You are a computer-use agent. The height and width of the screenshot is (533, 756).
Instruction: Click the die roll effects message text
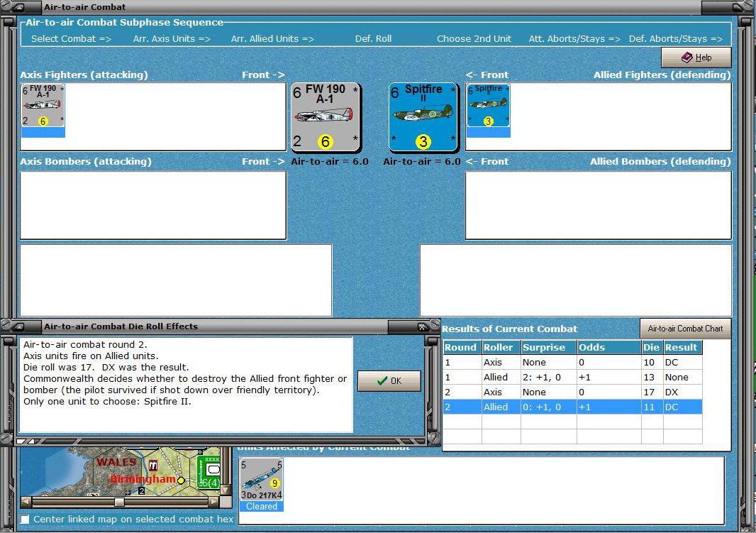185,373
